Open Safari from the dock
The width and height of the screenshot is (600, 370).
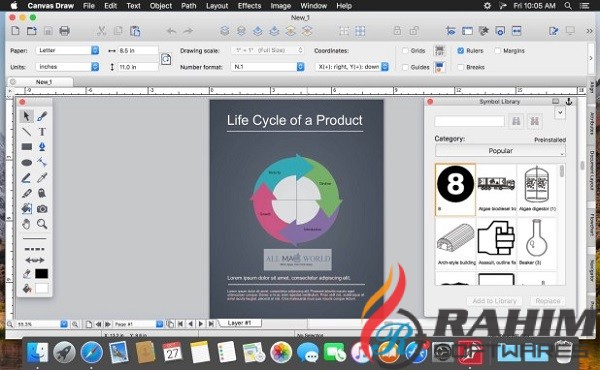92,352
